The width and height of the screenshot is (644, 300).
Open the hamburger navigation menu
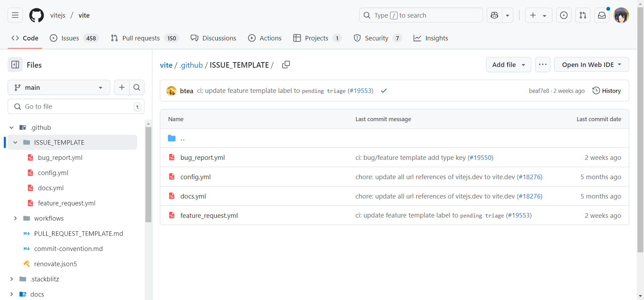(15, 15)
